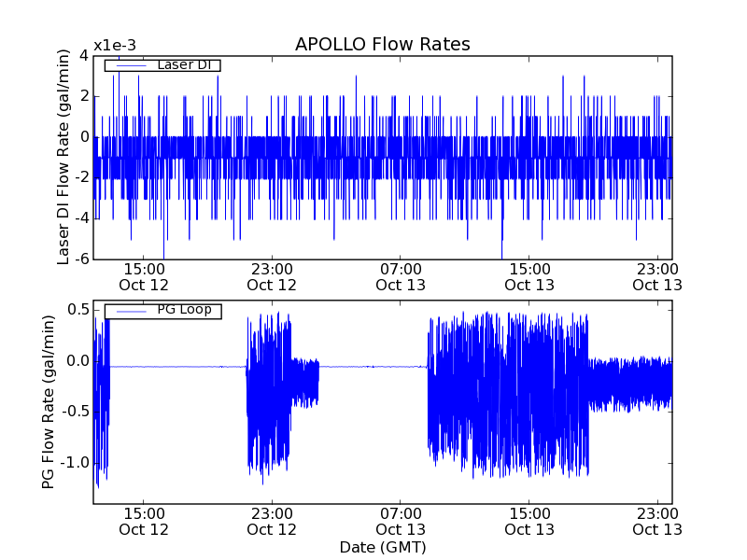Click the "PG Flow Rate (gal/min)" axis label

48,401
